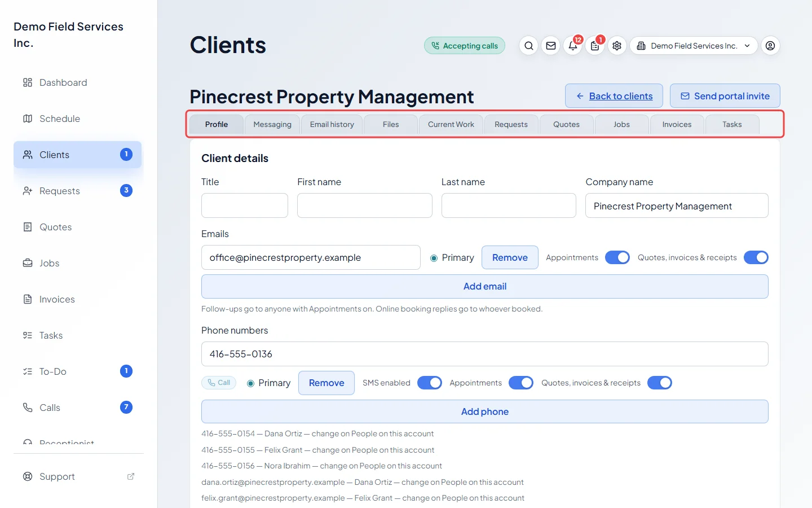Image resolution: width=812 pixels, height=508 pixels.
Task: Toggle Appointments switch for phone number
Action: (521, 383)
